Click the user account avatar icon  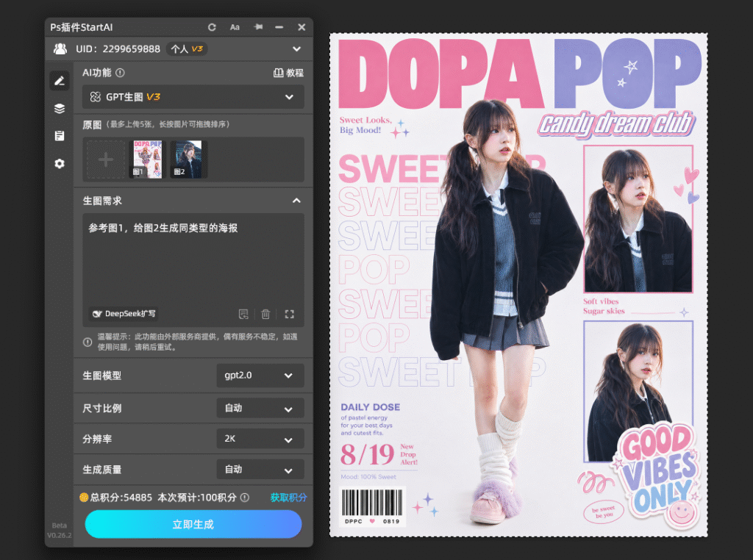pos(60,49)
